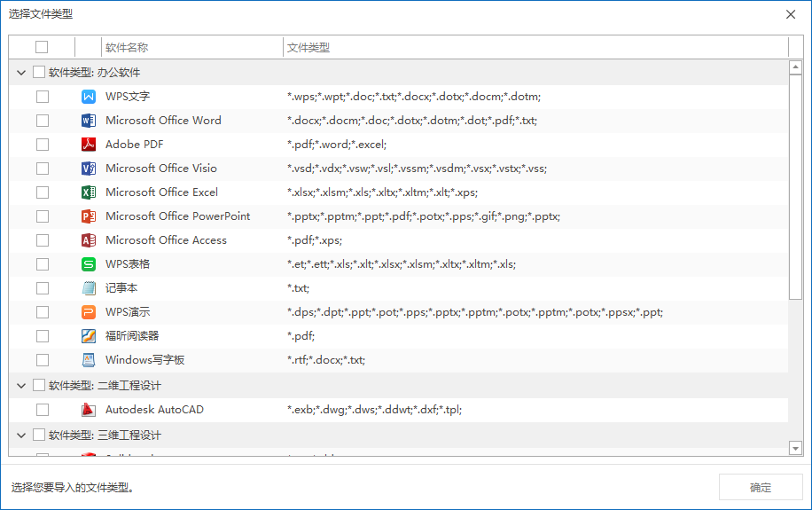Collapse the 办公软件 group
The width and height of the screenshot is (812, 510).
pos(21,73)
